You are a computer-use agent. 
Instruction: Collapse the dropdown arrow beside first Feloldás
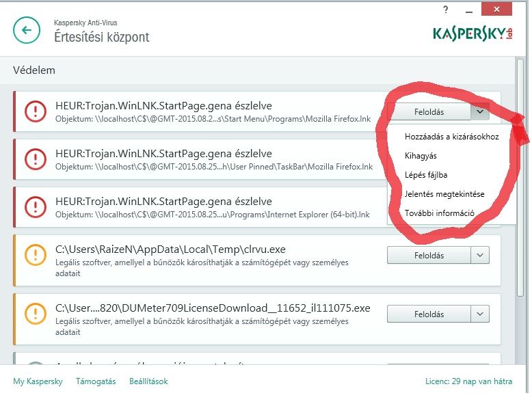tap(480, 111)
